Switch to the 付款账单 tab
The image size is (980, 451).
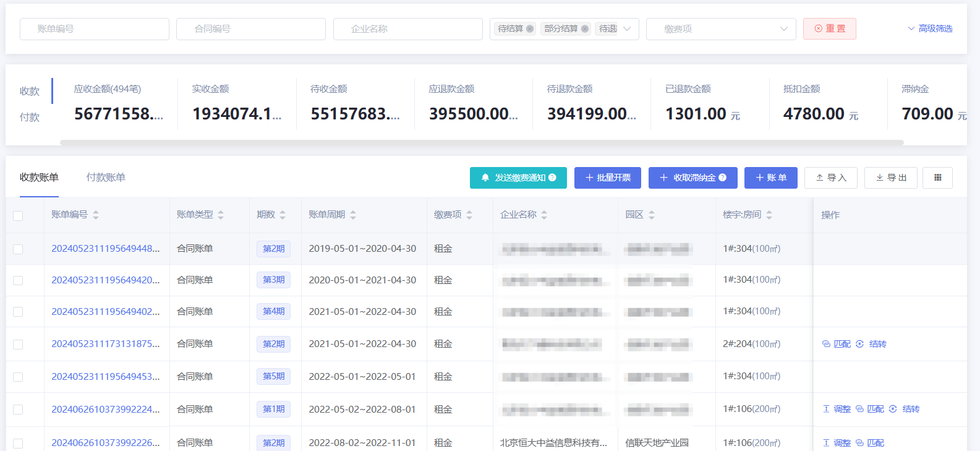pos(106,178)
